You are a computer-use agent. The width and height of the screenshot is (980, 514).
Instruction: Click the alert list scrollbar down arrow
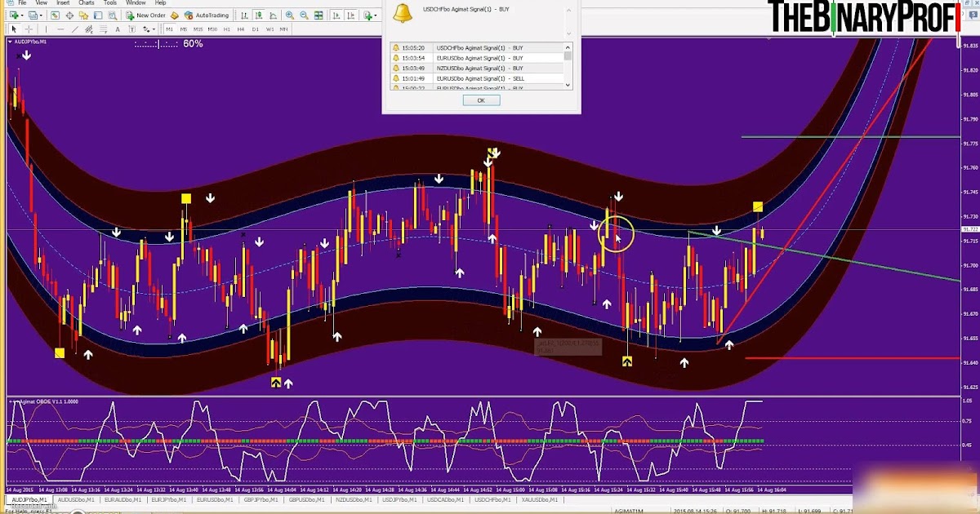pos(569,85)
